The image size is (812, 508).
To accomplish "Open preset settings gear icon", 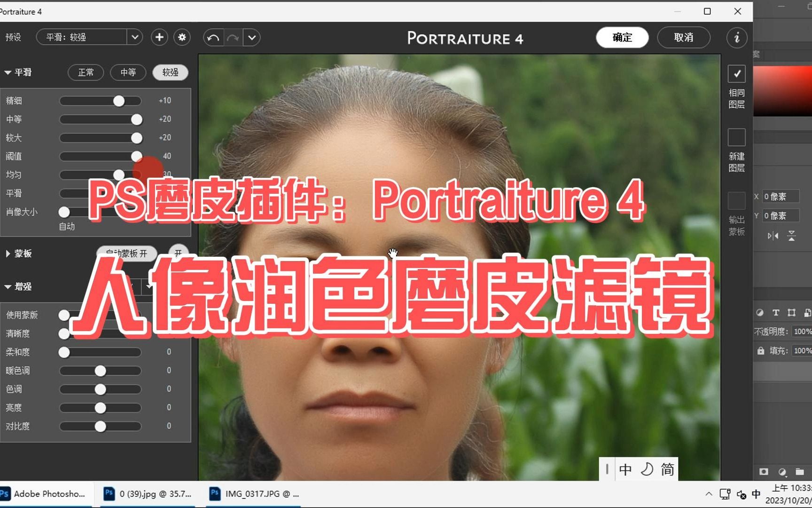I will coord(182,38).
